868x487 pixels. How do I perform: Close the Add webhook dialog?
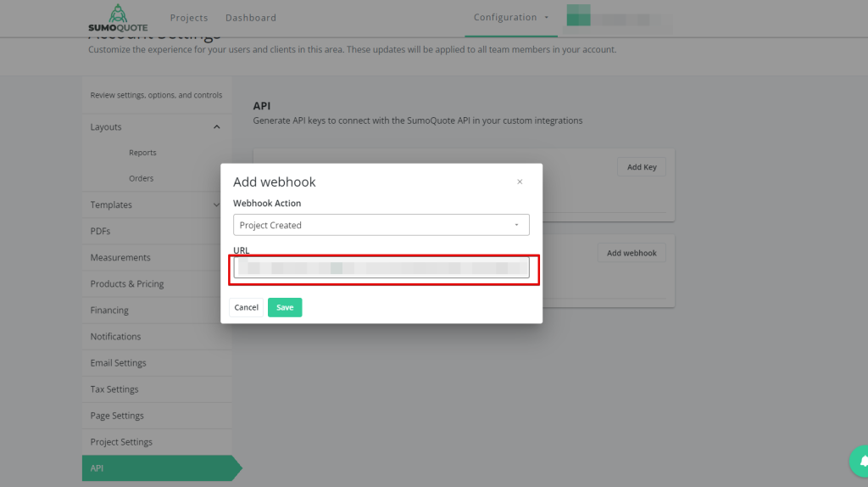[520, 182]
